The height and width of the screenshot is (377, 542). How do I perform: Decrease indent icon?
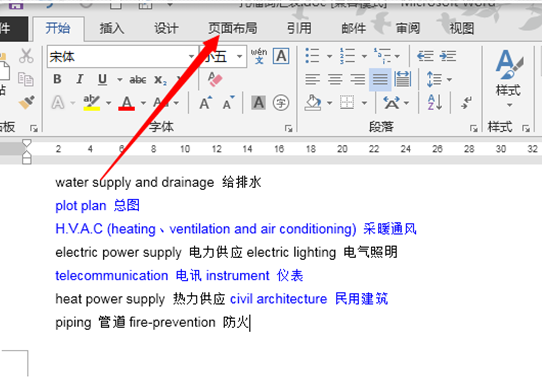[x=425, y=56]
